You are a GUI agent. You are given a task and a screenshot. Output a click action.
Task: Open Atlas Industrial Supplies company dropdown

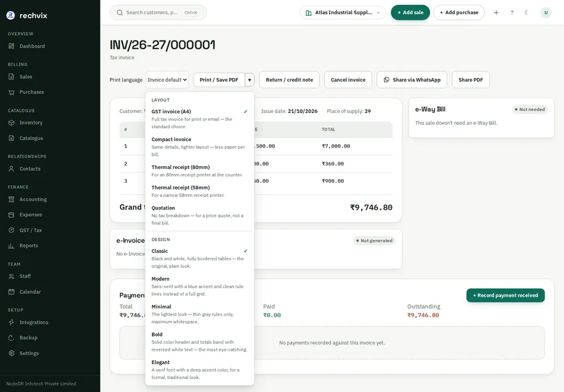click(343, 12)
